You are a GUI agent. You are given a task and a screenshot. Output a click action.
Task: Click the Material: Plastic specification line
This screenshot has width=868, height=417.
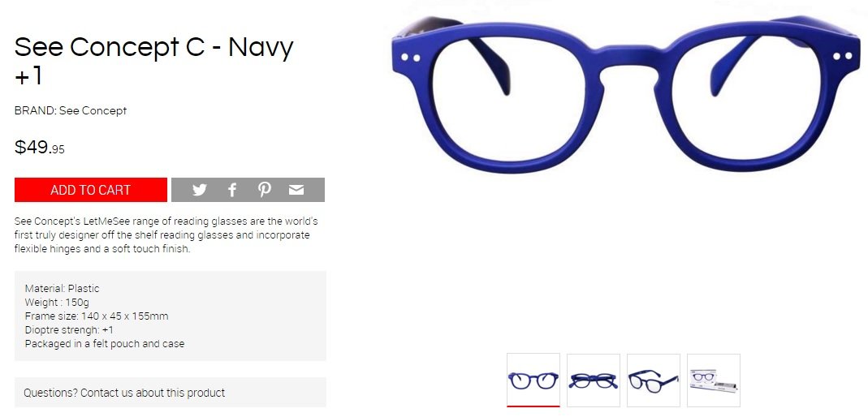pos(62,288)
